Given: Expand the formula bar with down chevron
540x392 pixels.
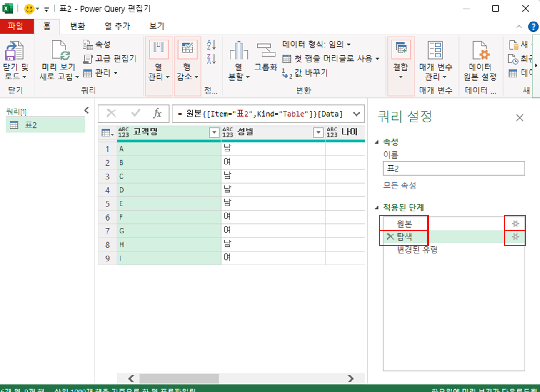Looking at the screenshot, I should (x=357, y=114).
